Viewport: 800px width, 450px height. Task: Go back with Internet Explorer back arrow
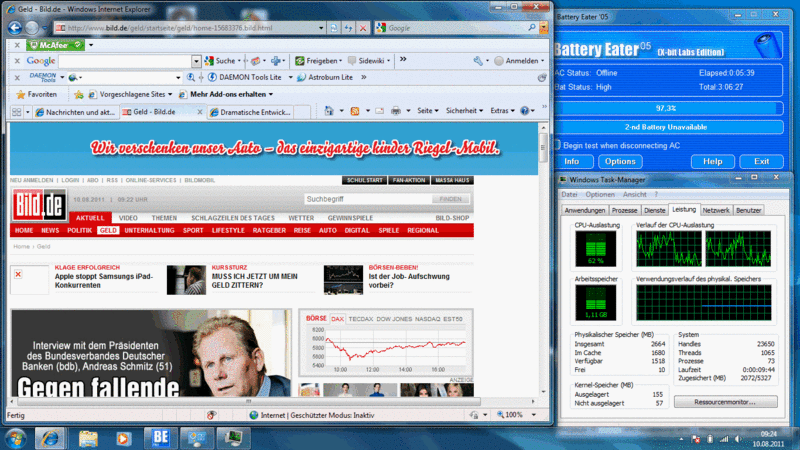click(15, 28)
